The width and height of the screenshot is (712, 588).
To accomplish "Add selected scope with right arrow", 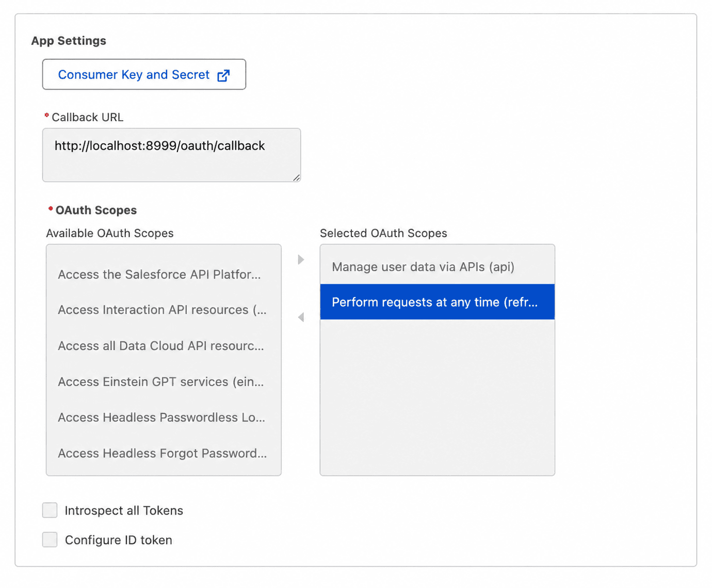I will tap(301, 259).
